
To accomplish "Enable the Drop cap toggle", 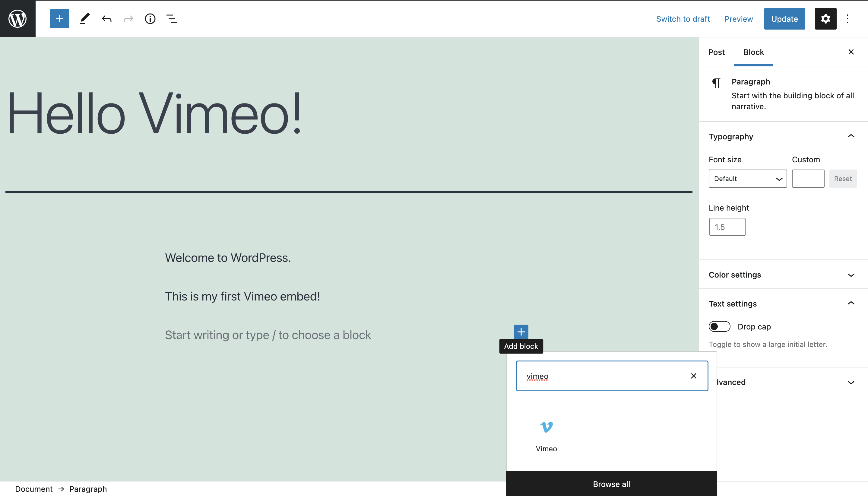I will point(719,326).
